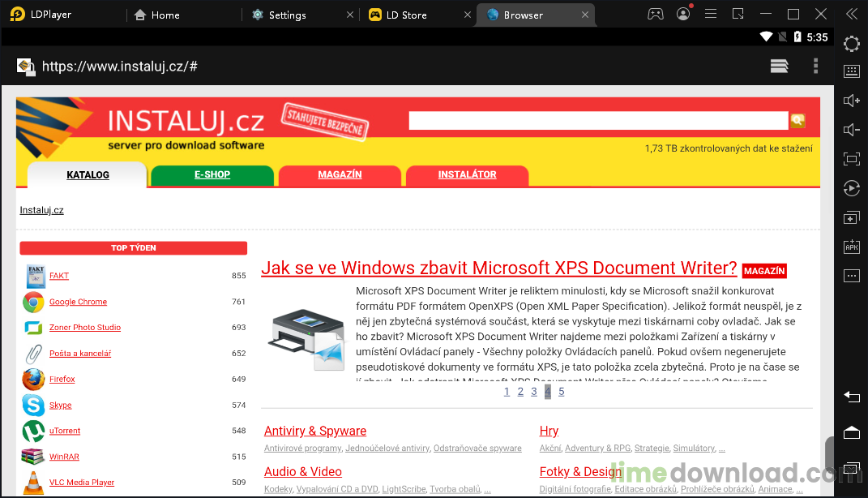Click the Zoner Photo Studio icon
The height and width of the screenshot is (498, 868).
[33, 328]
